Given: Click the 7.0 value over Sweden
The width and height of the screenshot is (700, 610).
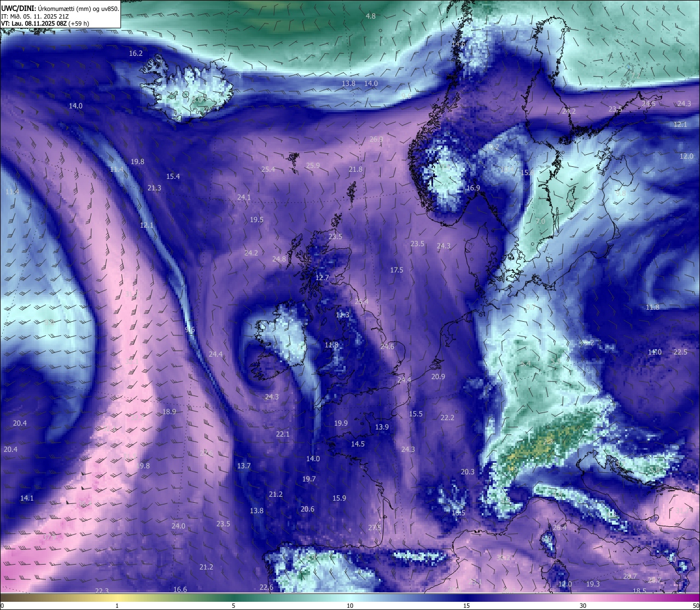Looking at the screenshot, I should pyautogui.click(x=540, y=222).
